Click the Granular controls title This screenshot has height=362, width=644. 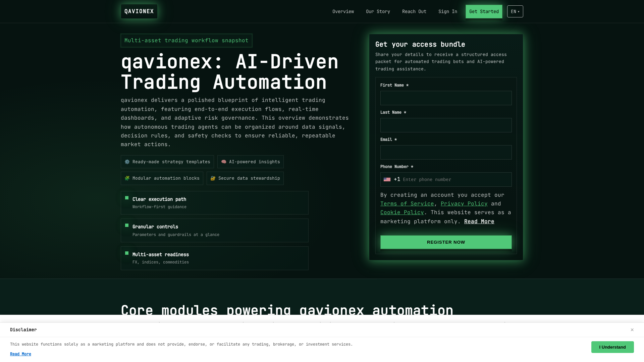pyautogui.click(x=155, y=227)
